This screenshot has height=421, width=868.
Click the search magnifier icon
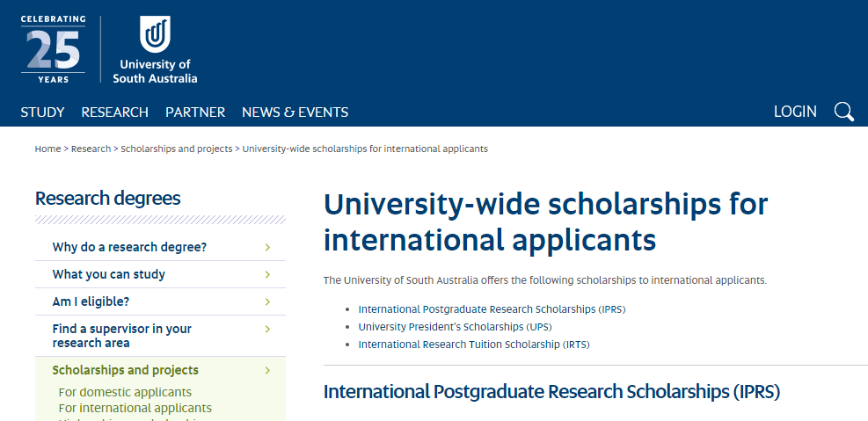pyautogui.click(x=843, y=112)
